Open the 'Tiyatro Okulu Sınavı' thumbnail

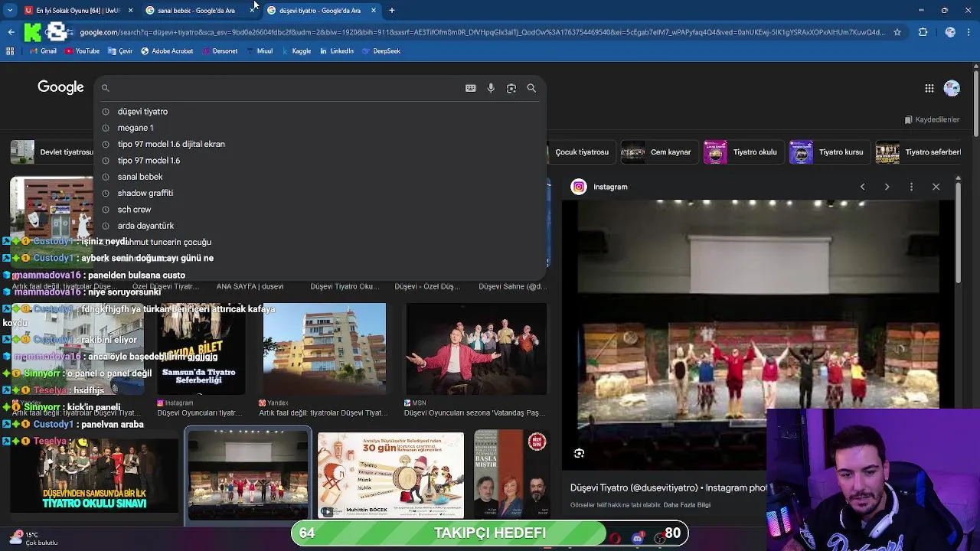tap(93, 475)
